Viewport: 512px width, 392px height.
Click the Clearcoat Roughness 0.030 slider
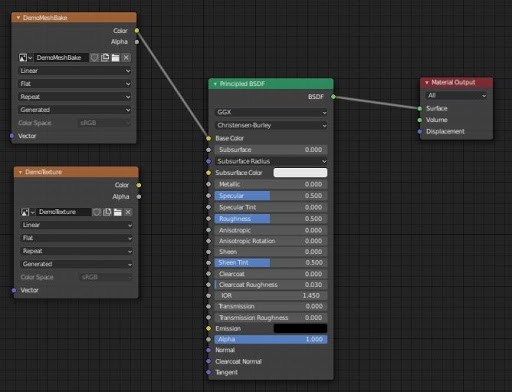pyautogui.click(x=271, y=285)
